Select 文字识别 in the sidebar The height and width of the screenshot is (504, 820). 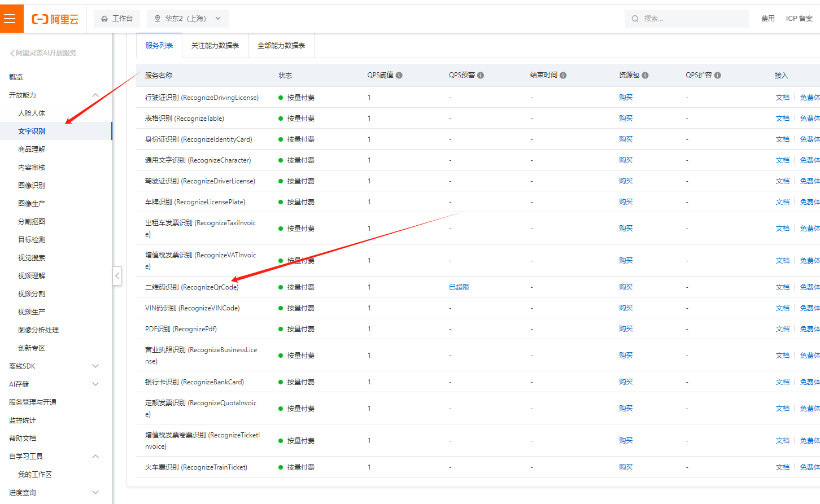32,132
